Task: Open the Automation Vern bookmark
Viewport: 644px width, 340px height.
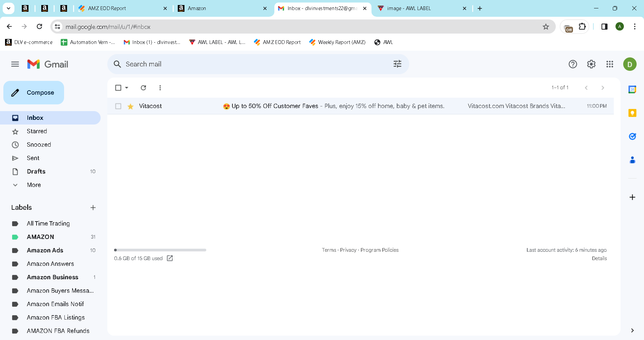Action: tap(88, 42)
